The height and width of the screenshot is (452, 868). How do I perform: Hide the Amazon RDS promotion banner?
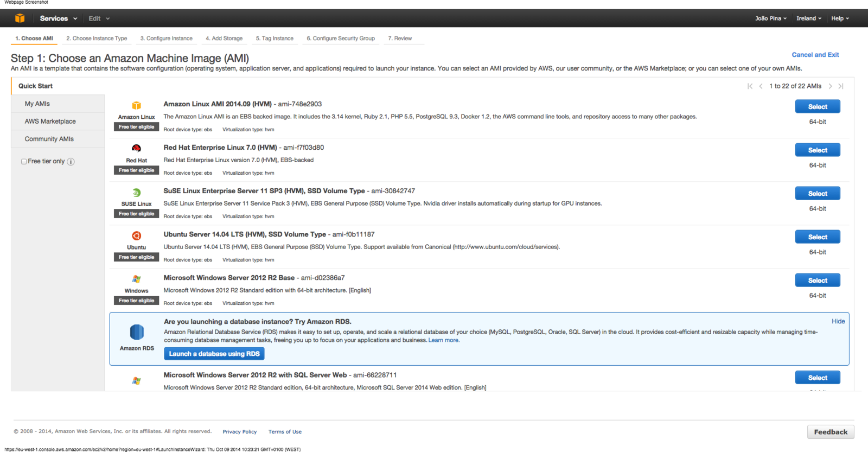click(x=838, y=321)
